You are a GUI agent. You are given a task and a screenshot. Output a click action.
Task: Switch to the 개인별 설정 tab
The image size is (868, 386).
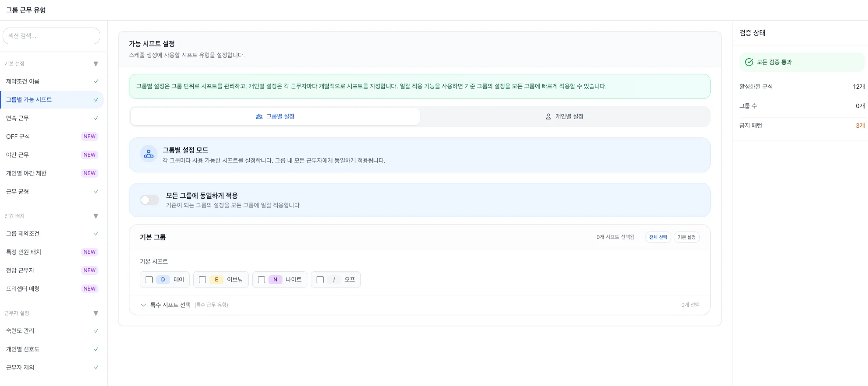[x=565, y=116]
